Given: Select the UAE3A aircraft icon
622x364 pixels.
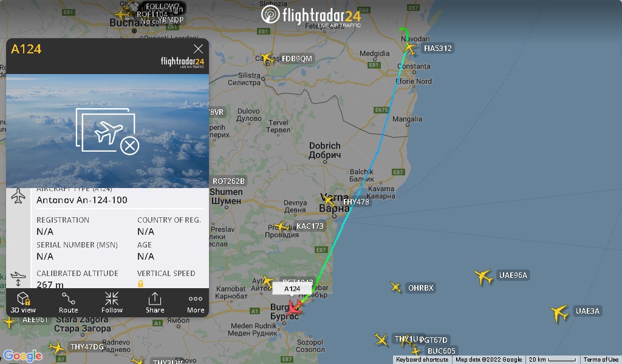Looking at the screenshot, I should [x=559, y=313].
